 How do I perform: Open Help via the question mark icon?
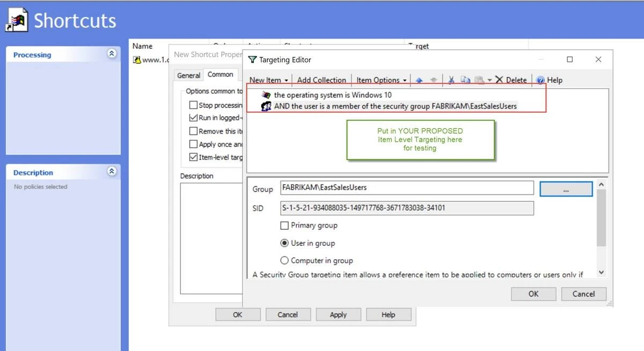pos(540,80)
